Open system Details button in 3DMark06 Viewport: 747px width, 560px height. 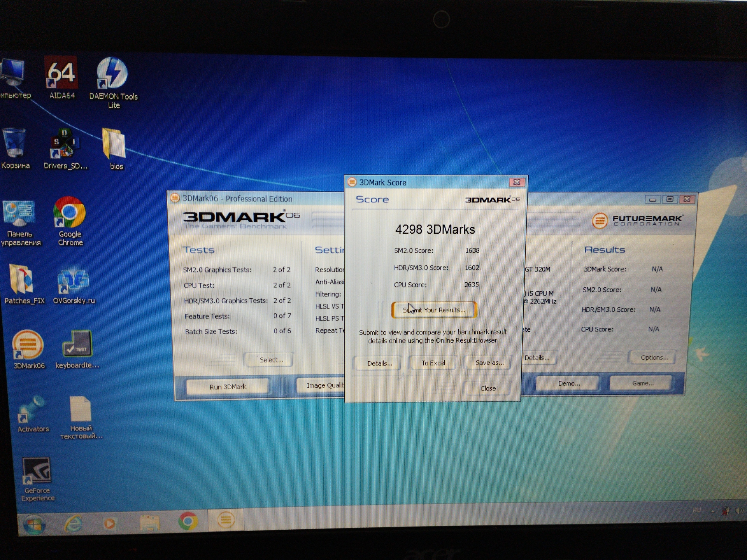click(x=539, y=358)
